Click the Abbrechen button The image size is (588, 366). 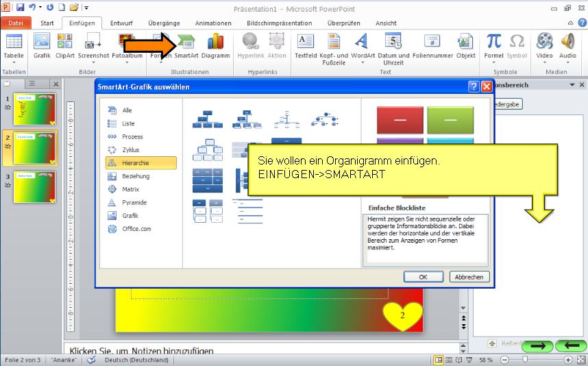469,277
